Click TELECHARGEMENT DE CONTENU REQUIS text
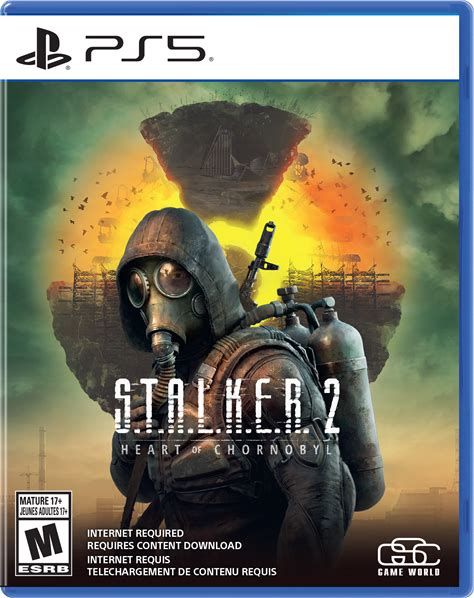 tap(182, 572)
